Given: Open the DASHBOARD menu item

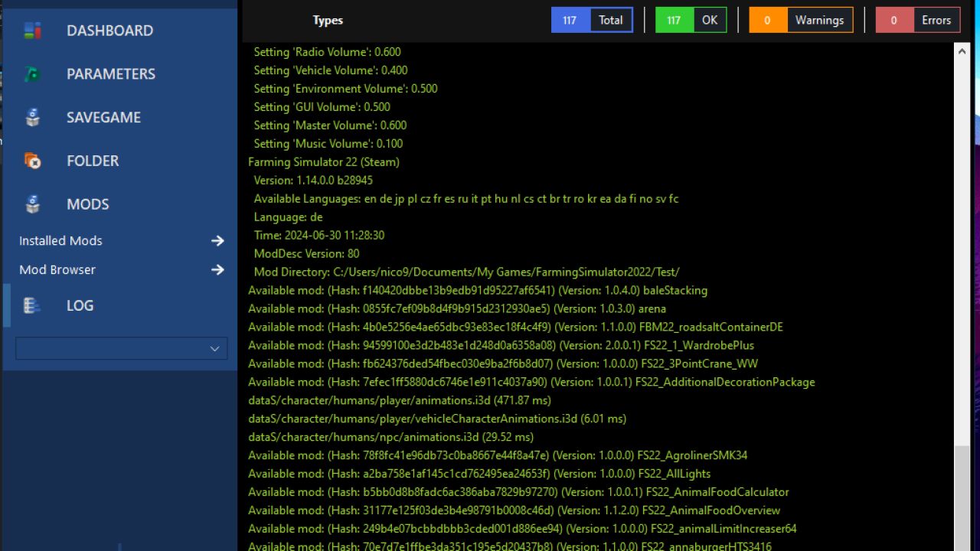Looking at the screenshot, I should point(109,31).
